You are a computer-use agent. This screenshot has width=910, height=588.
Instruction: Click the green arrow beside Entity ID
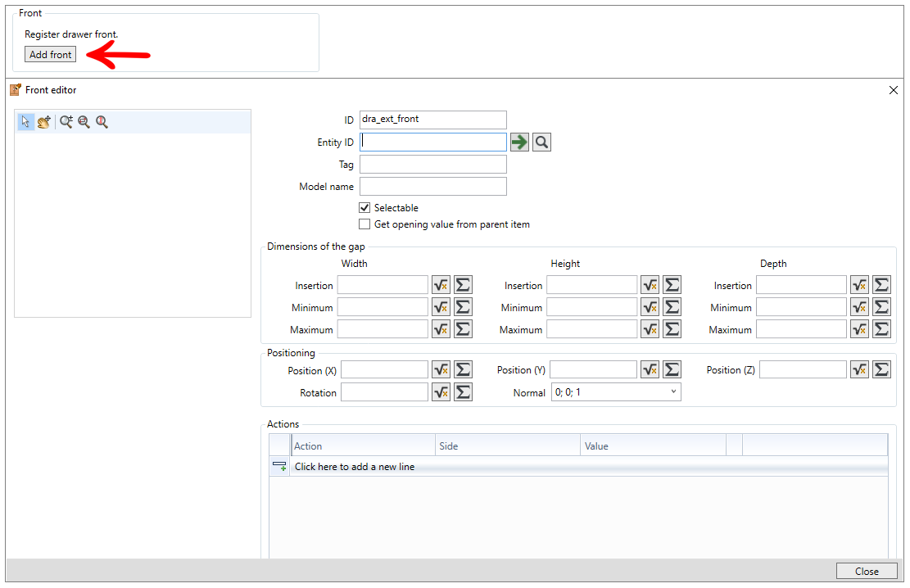click(519, 142)
